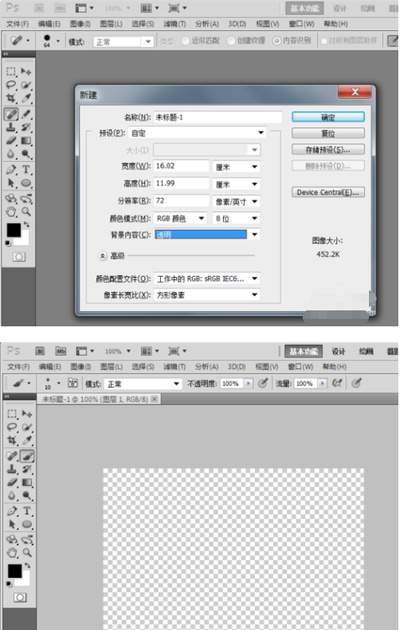This screenshot has width=400, height=630.
Task: Swap foreground and background colors in 未标题-1 window
Action: (27, 565)
